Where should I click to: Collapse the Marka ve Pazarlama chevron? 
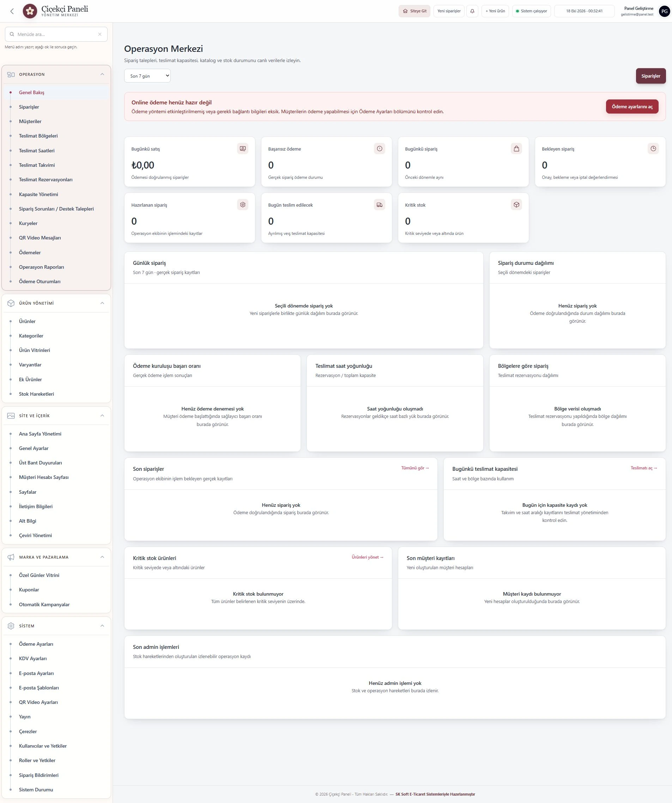pos(102,557)
